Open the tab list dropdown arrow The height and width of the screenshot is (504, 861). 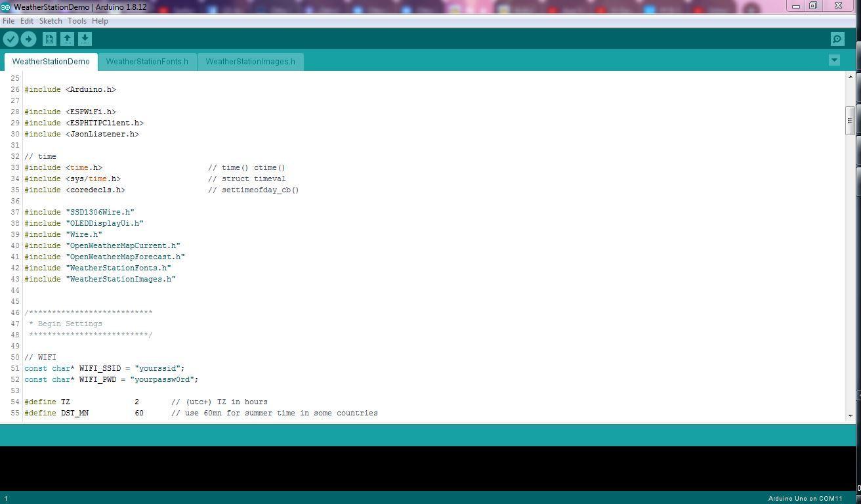pos(833,60)
